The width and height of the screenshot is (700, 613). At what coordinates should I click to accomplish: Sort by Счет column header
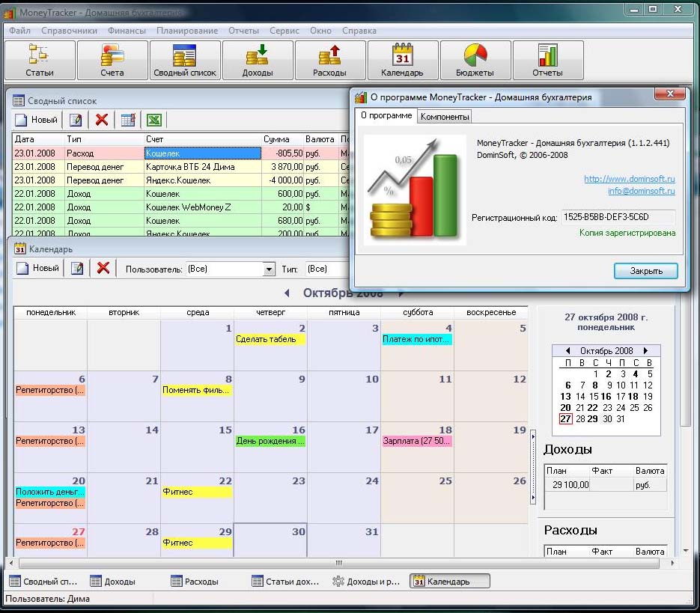203,139
